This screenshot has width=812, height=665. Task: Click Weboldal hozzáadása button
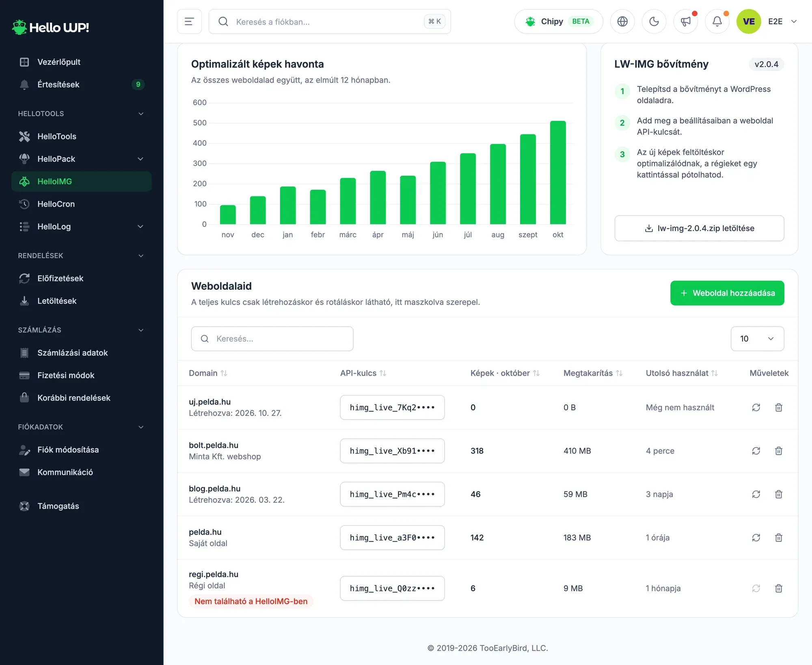pyautogui.click(x=727, y=293)
